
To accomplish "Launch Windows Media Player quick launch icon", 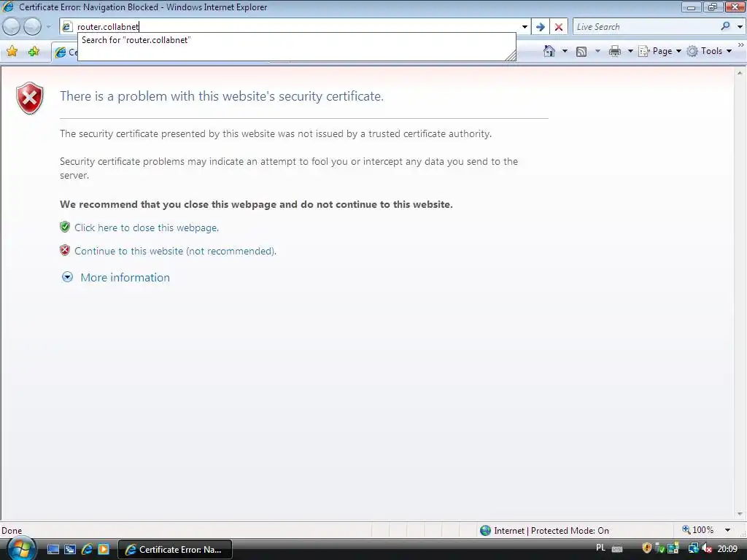I will tap(104, 550).
